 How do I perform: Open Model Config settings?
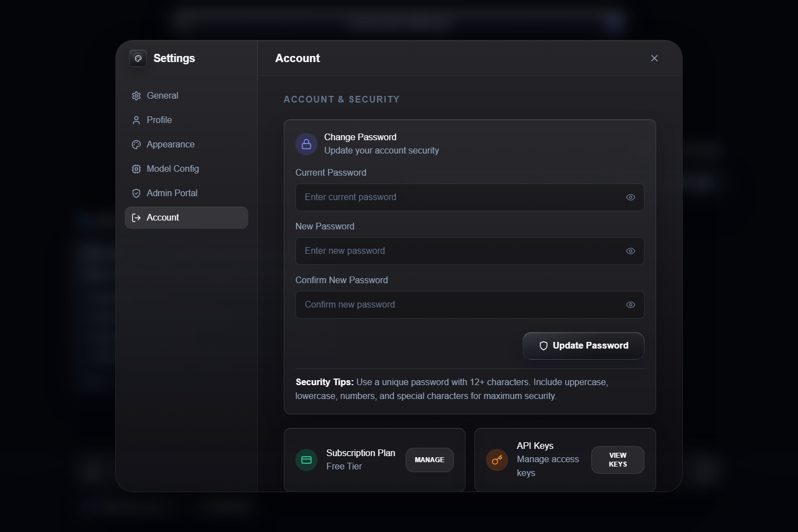coord(186,169)
